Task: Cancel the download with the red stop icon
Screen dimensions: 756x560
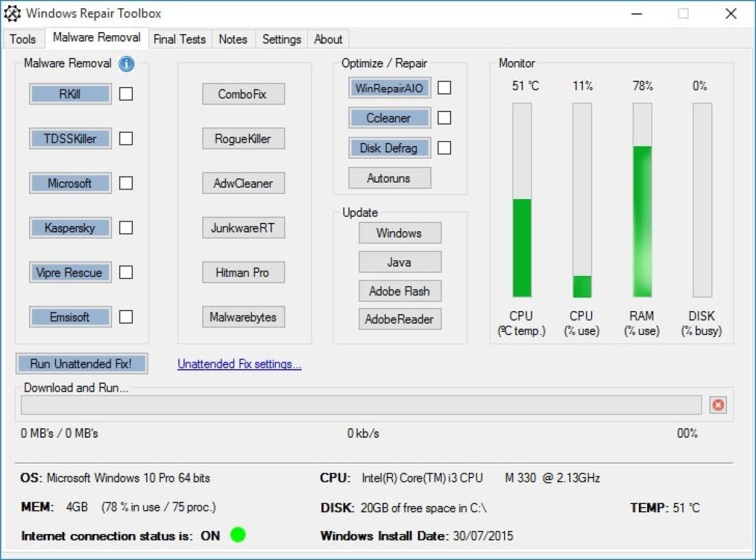Action: click(x=718, y=405)
